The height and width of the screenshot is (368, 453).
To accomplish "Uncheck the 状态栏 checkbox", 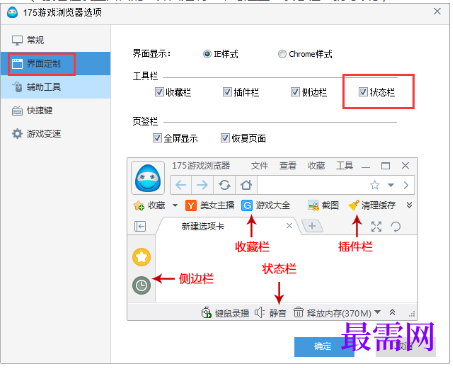I will point(363,92).
